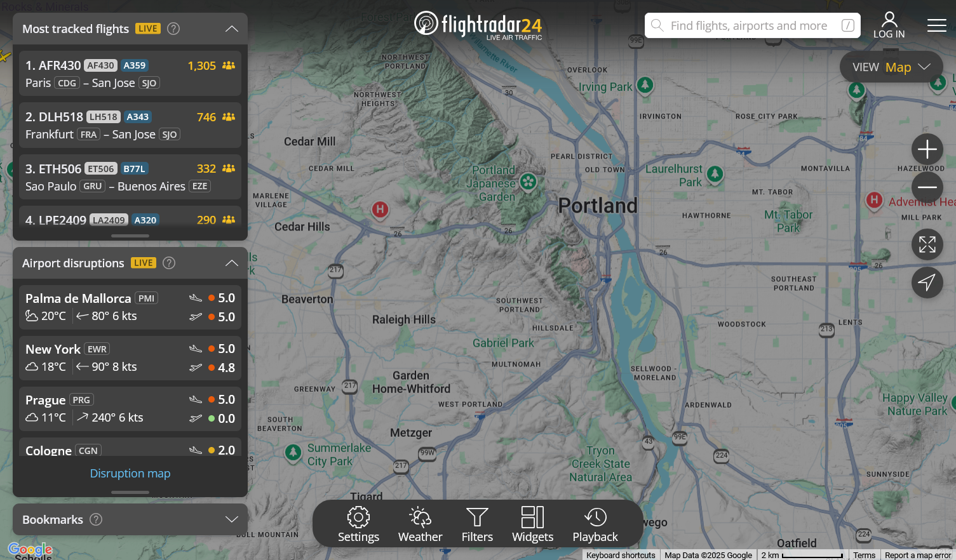Click the LIVE badge on Most tracked flights
956x560 pixels.
coord(148,29)
